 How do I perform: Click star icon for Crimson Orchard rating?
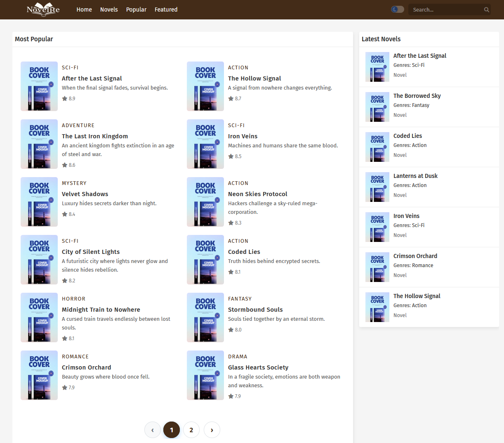(65, 387)
